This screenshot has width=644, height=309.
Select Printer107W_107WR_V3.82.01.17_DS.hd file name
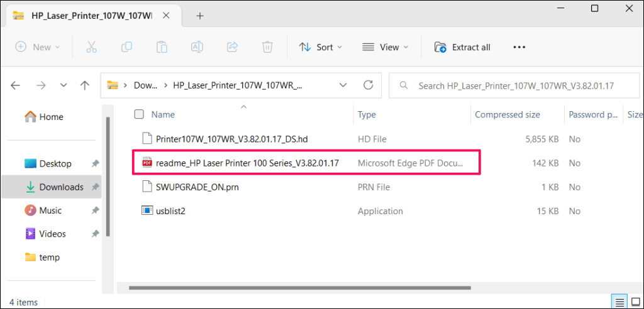232,139
